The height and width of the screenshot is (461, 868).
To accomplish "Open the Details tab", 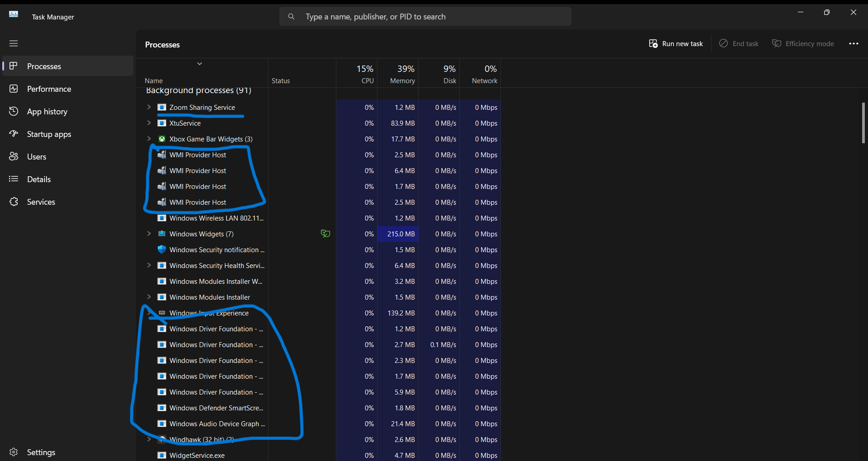I will 68,179.
